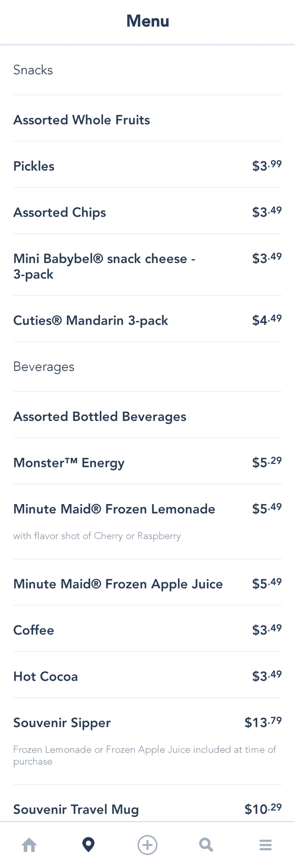Tap the Snacks section header

coord(33,70)
